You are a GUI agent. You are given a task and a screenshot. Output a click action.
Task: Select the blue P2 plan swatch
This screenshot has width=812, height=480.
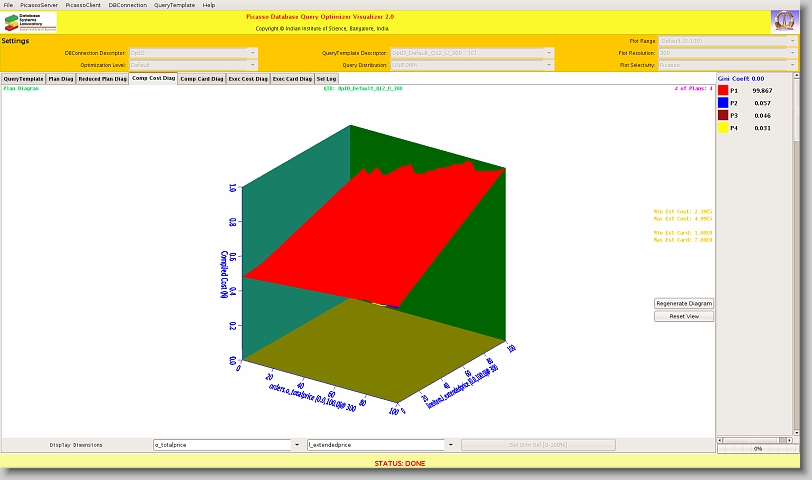(723, 103)
